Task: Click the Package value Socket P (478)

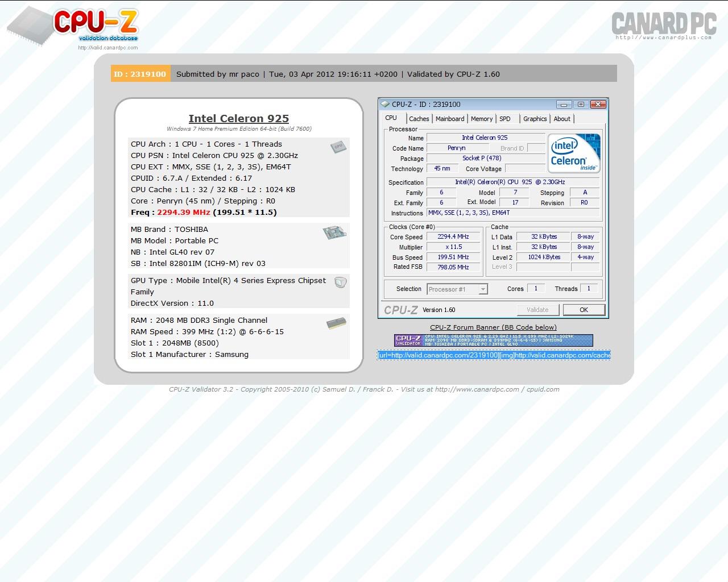Action: pyautogui.click(x=485, y=158)
